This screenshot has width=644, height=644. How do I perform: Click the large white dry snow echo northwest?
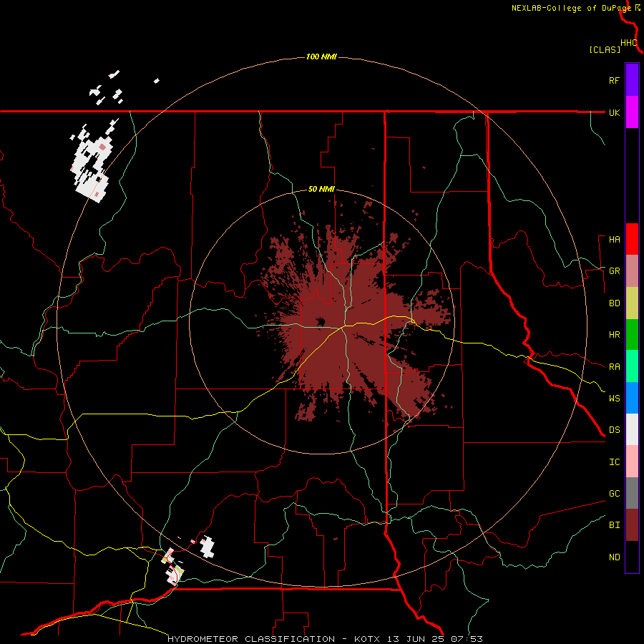click(x=91, y=165)
